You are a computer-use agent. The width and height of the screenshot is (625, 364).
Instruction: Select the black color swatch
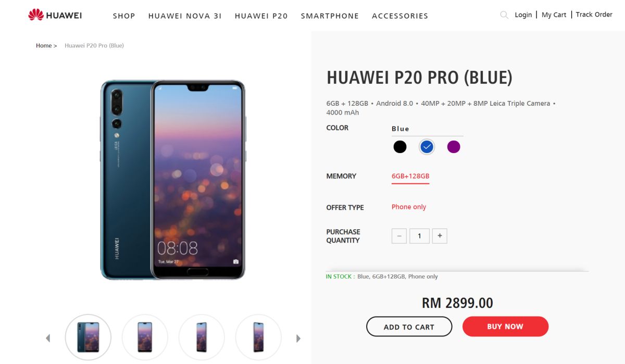(399, 147)
